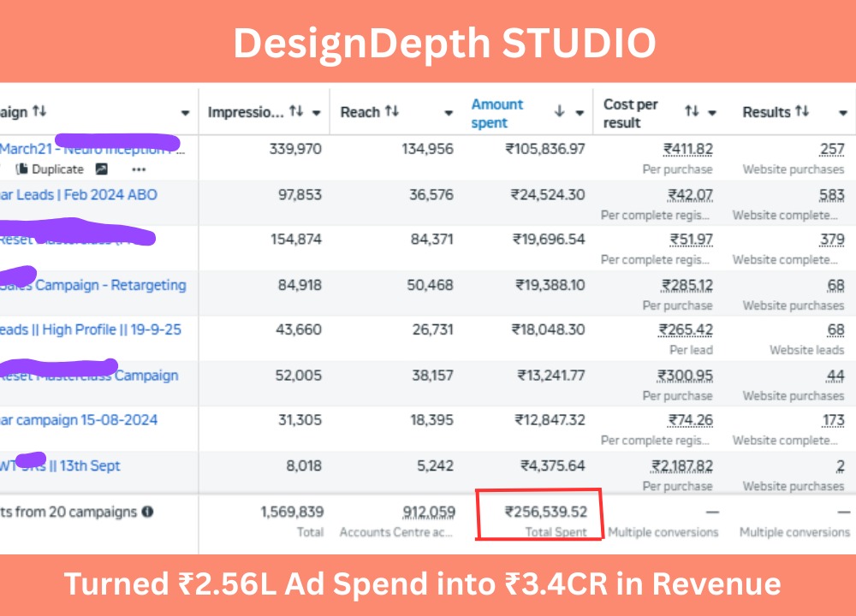Open the chart icon under the first campaign

coord(101,169)
